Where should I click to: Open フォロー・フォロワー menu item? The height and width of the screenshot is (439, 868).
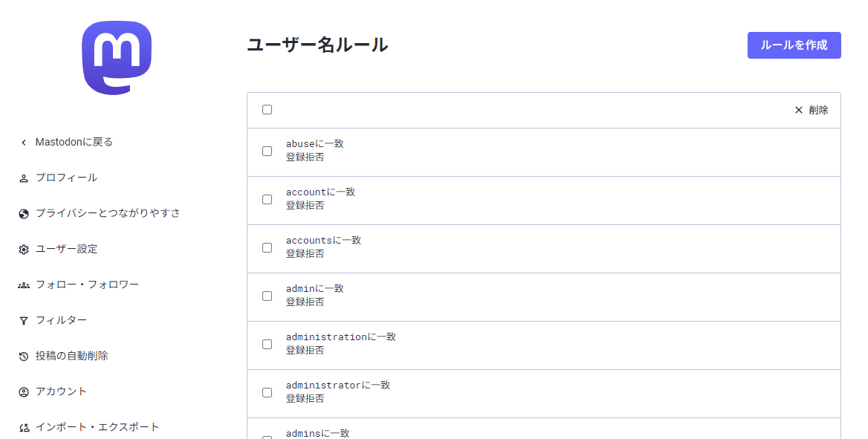tap(87, 284)
